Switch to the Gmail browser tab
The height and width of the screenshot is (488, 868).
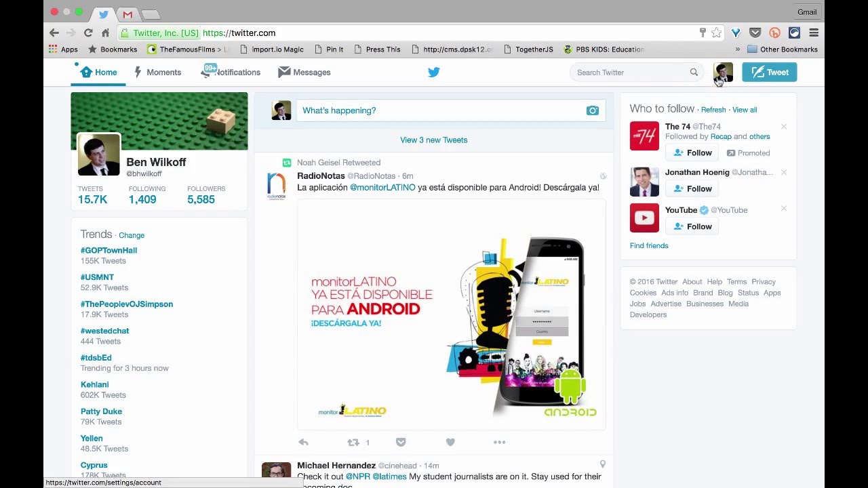(127, 14)
